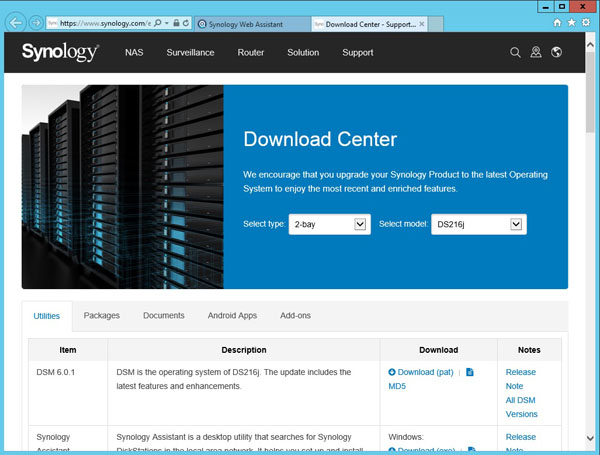Switch to the Android Apps tab
Screen dimensions: 600x455
click(x=232, y=316)
